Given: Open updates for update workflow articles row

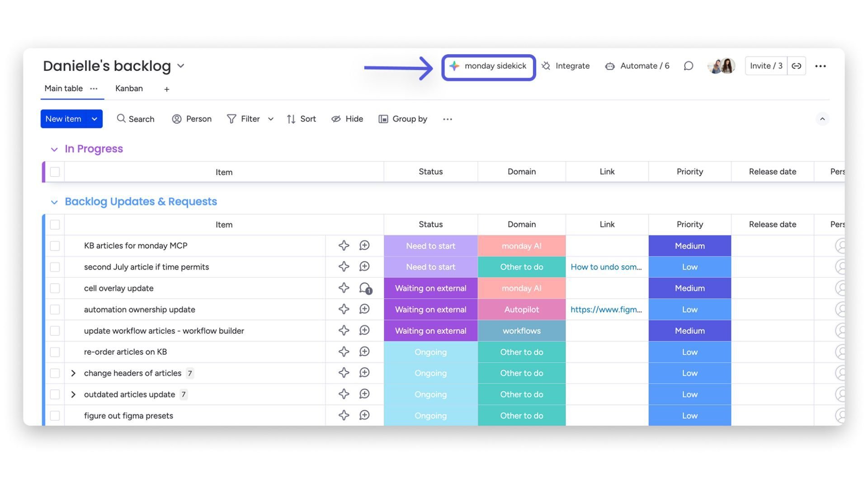Looking at the screenshot, I should [x=364, y=330].
